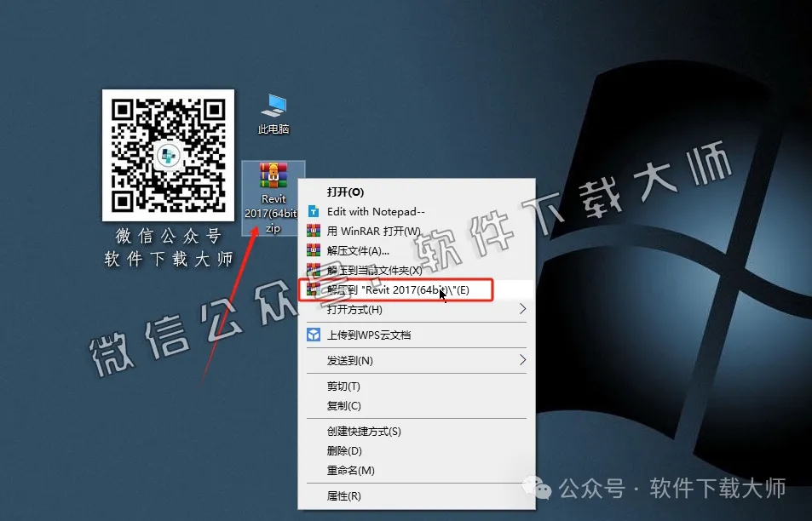Click the extract-to-current-folder WinRAR icon
This screenshot has height=521, width=812.
pyautogui.click(x=313, y=270)
